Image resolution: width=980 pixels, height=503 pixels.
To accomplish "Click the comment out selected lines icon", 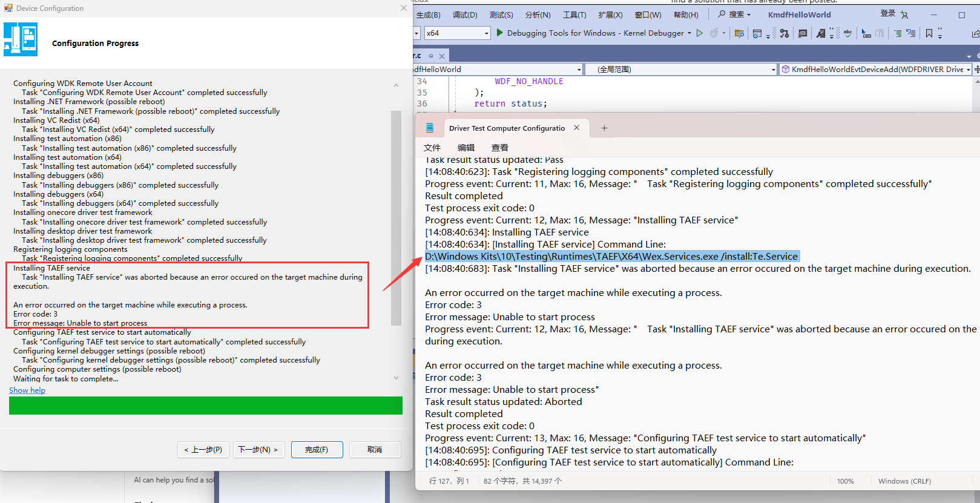I will pyautogui.click(x=897, y=33).
